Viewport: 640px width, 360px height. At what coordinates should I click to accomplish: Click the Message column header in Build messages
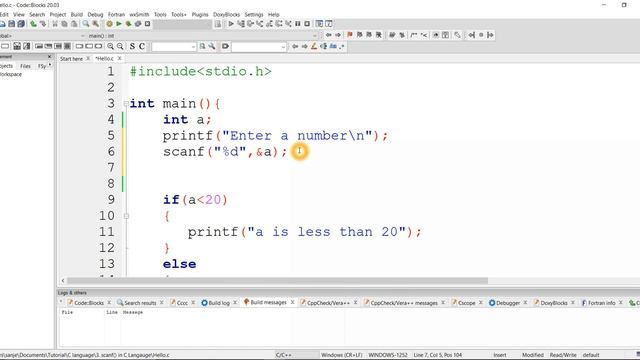coord(133,313)
